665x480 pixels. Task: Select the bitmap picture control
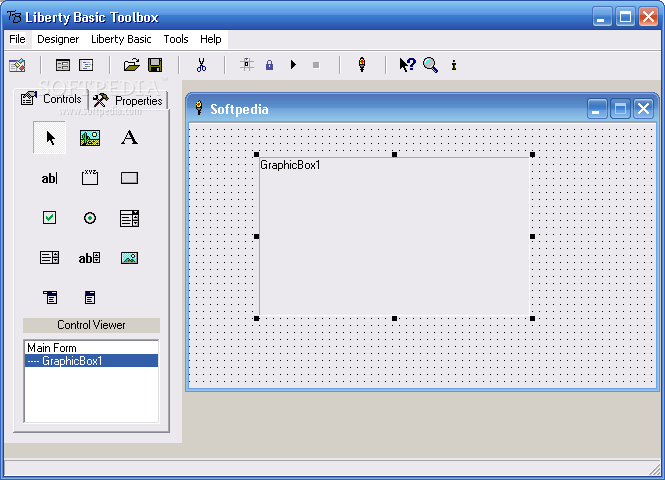129,257
